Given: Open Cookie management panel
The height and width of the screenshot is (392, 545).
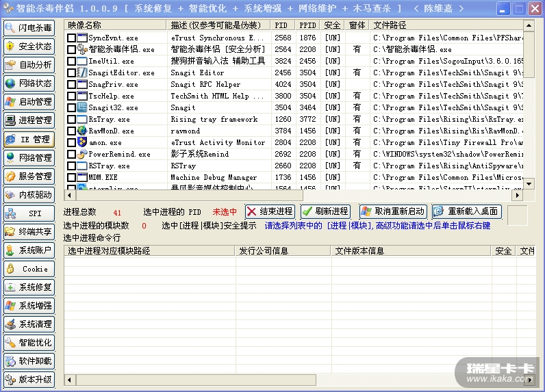Looking at the screenshot, I should pos(29,269).
